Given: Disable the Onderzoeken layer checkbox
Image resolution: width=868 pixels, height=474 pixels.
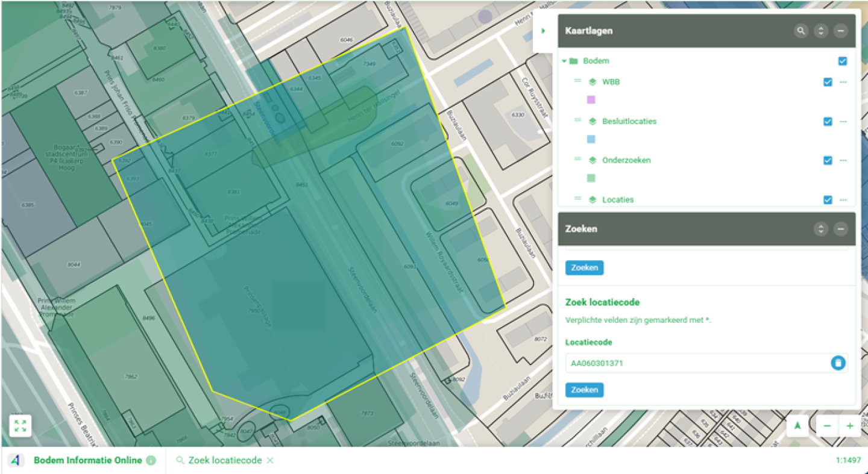Looking at the screenshot, I should (828, 160).
